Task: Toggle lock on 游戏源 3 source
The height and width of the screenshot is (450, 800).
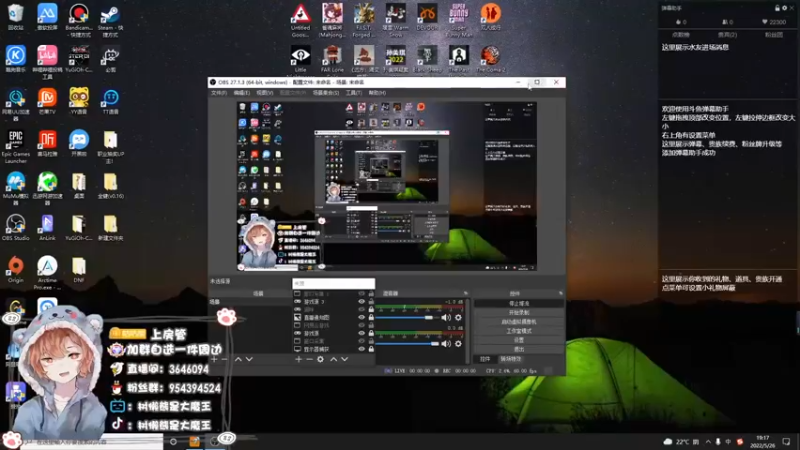Action: tap(371, 302)
